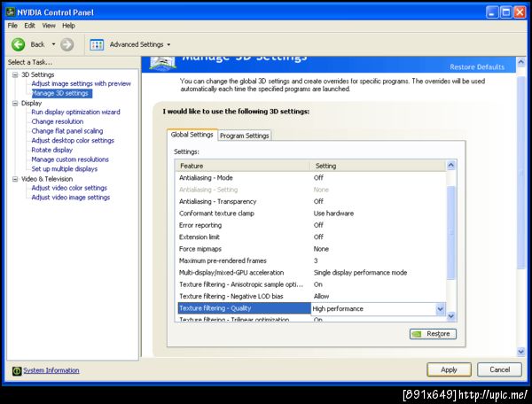
Task: Select Texture filtering Anisotropic sample row
Action: (311, 284)
